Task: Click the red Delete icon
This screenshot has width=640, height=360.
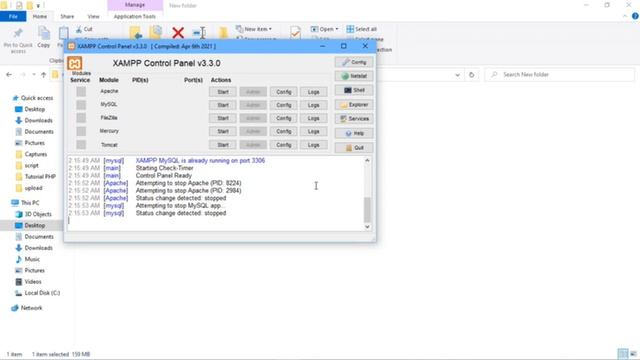Action: [x=178, y=33]
